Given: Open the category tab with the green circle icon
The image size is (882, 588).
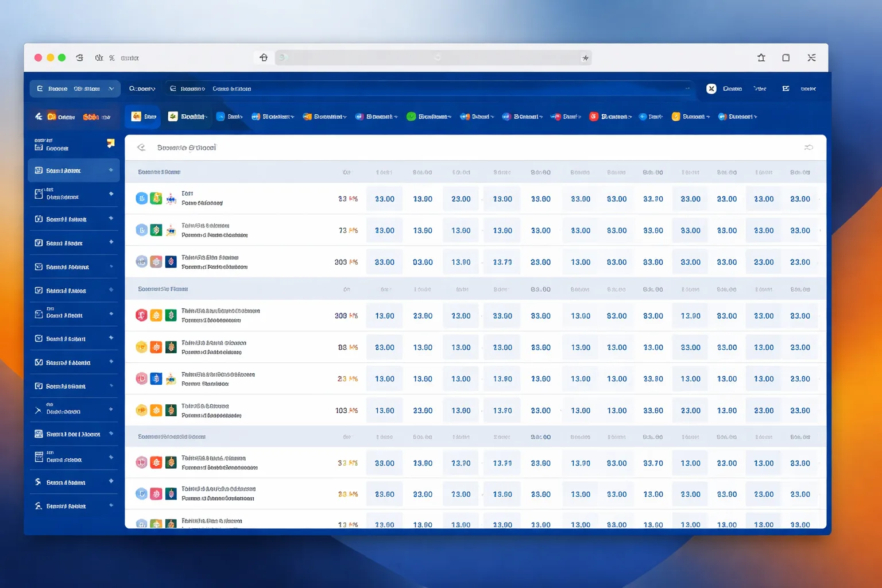Looking at the screenshot, I should pos(428,117).
